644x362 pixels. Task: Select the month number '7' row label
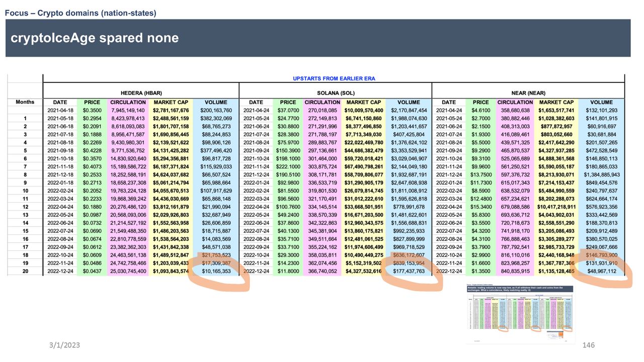[25, 166]
